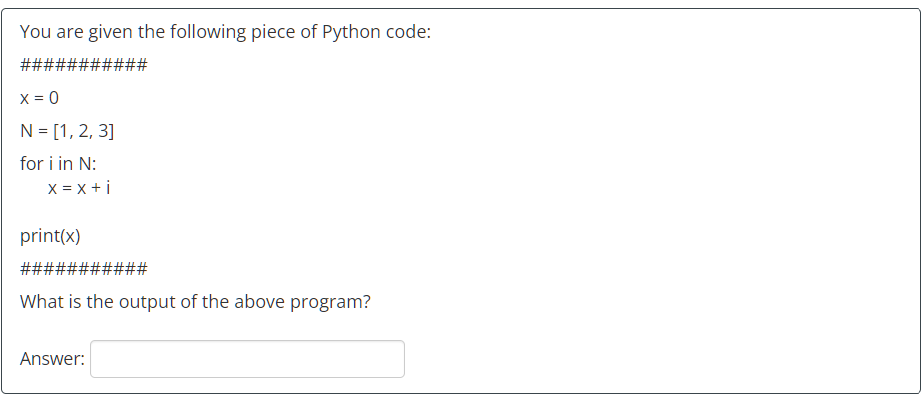Image resolution: width=922 pixels, height=397 pixels.
Task: Click the 'Answer:' label text
Action: click(x=52, y=359)
